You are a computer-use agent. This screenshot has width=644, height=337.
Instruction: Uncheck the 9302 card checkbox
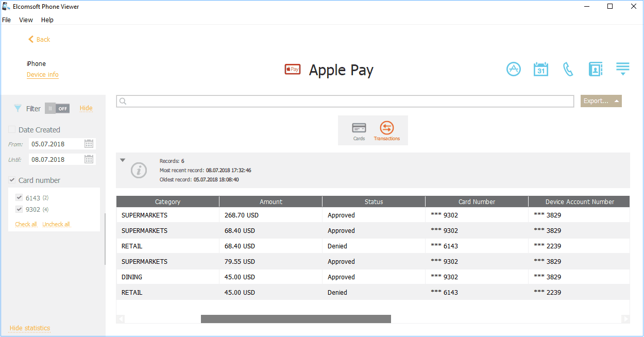pos(20,210)
